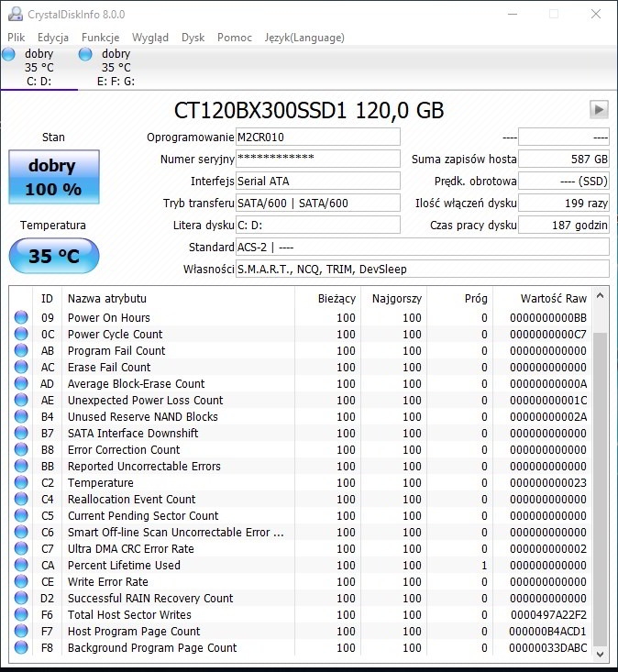Click the status orb for Error Correction Count
This screenshot has height=672, width=618.
point(21,449)
